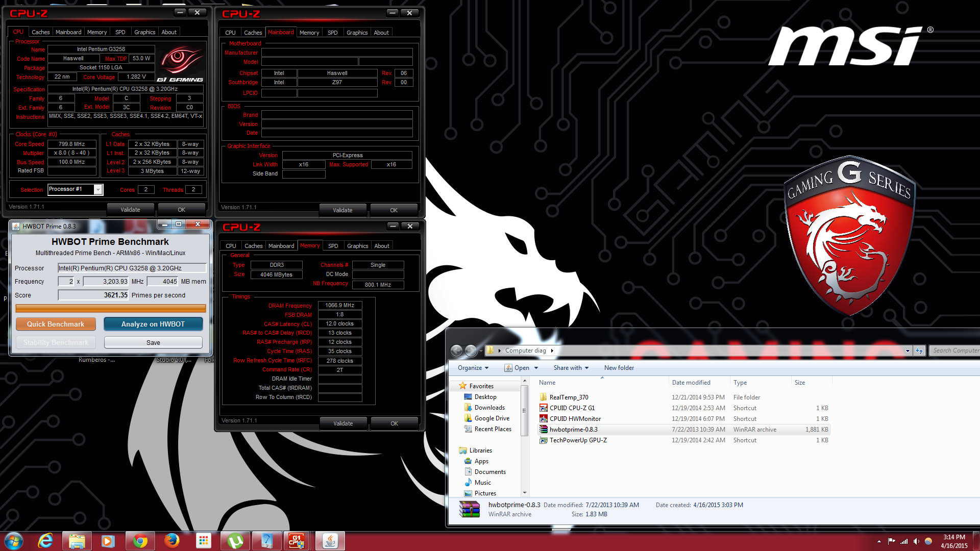This screenshot has height=551, width=980.
Task: Launch Windows Media Player from the taskbar
Action: [x=108, y=541]
